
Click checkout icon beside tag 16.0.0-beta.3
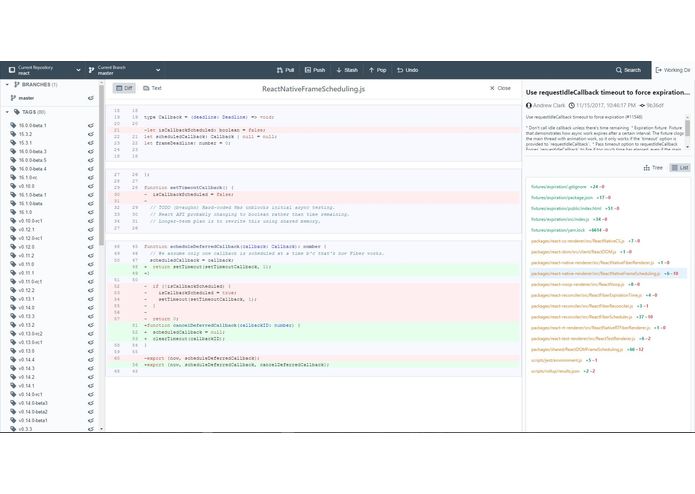(91, 151)
